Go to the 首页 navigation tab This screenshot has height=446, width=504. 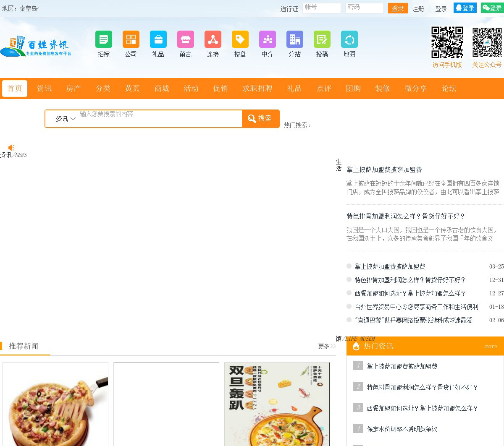point(15,89)
